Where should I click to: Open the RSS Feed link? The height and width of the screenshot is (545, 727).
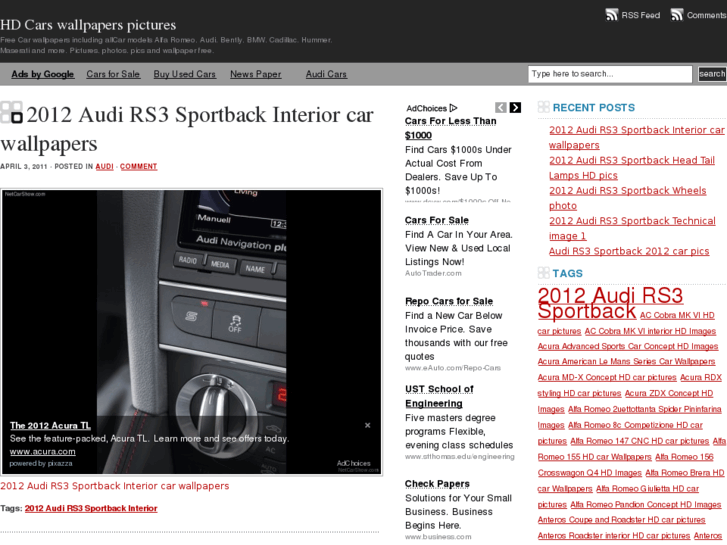click(x=640, y=15)
